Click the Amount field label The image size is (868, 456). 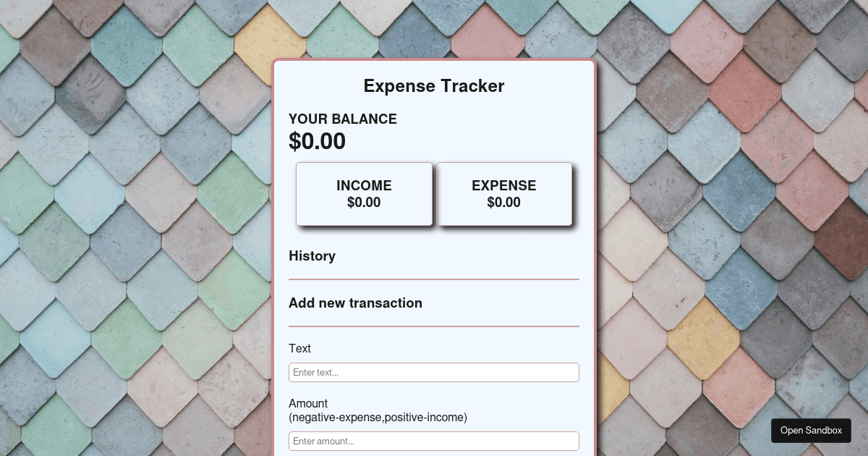click(x=308, y=403)
